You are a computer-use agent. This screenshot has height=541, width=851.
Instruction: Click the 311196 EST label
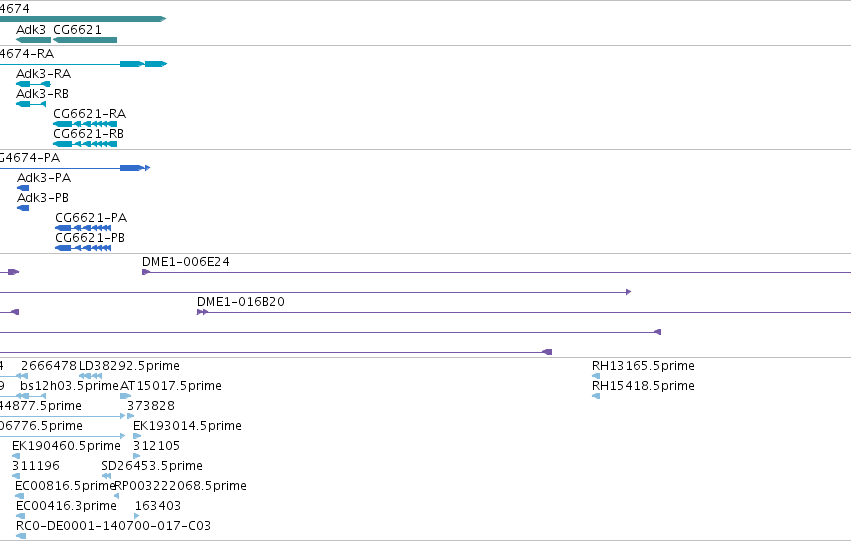pyautogui.click(x=36, y=467)
